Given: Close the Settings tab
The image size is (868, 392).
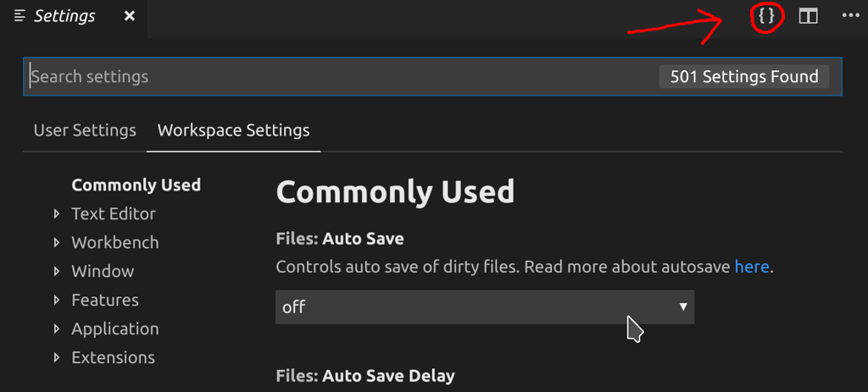Looking at the screenshot, I should [130, 17].
